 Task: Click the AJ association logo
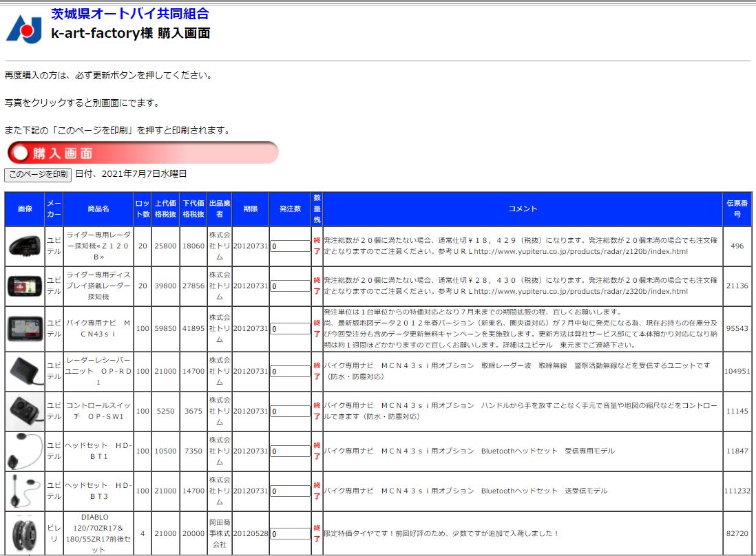[x=24, y=29]
